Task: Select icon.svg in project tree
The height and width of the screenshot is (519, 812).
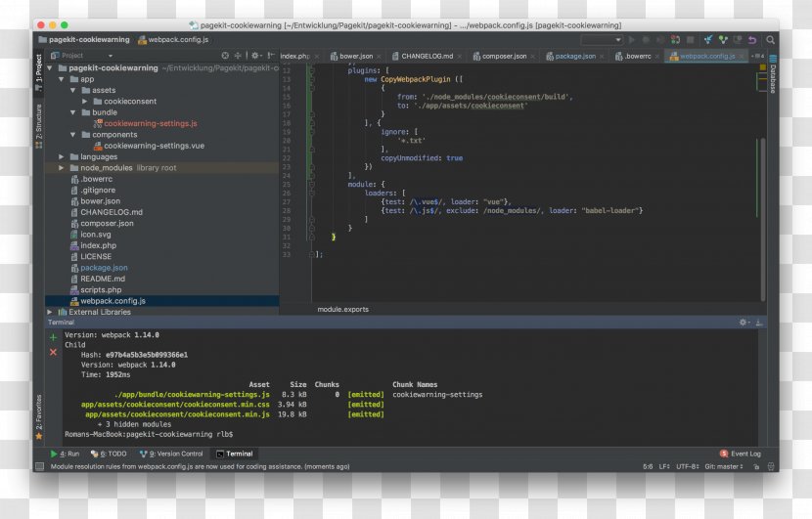Action: (x=96, y=235)
